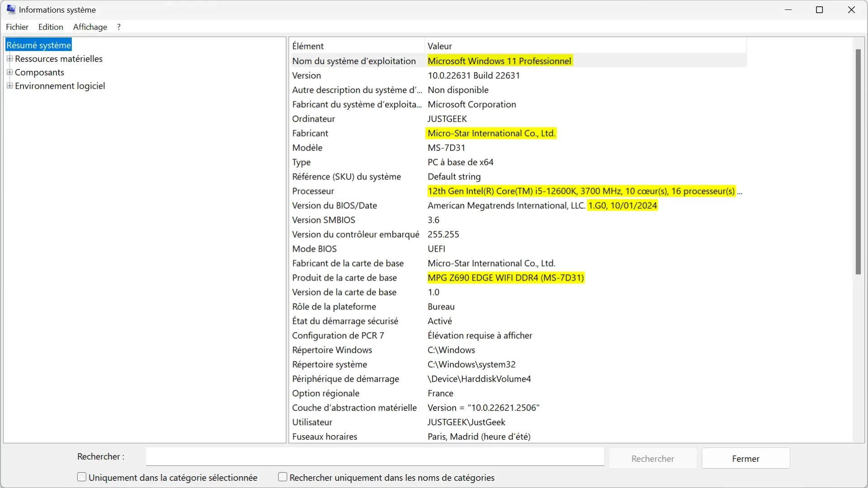Image resolution: width=868 pixels, height=488 pixels.
Task: Select the C:\Windows\system32 value
Action: tap(472, 365)
